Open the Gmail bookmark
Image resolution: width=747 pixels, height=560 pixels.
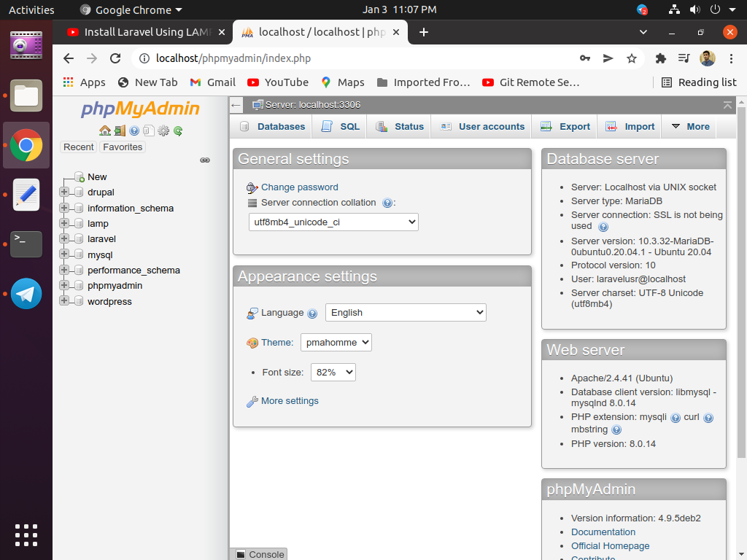pyautogui.click(x=212, y=82)
